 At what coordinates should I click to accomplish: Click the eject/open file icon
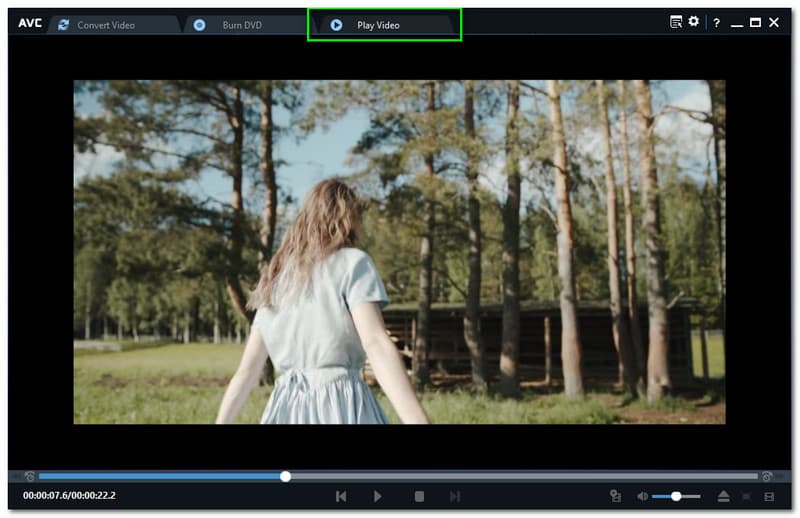coord(723,496)
